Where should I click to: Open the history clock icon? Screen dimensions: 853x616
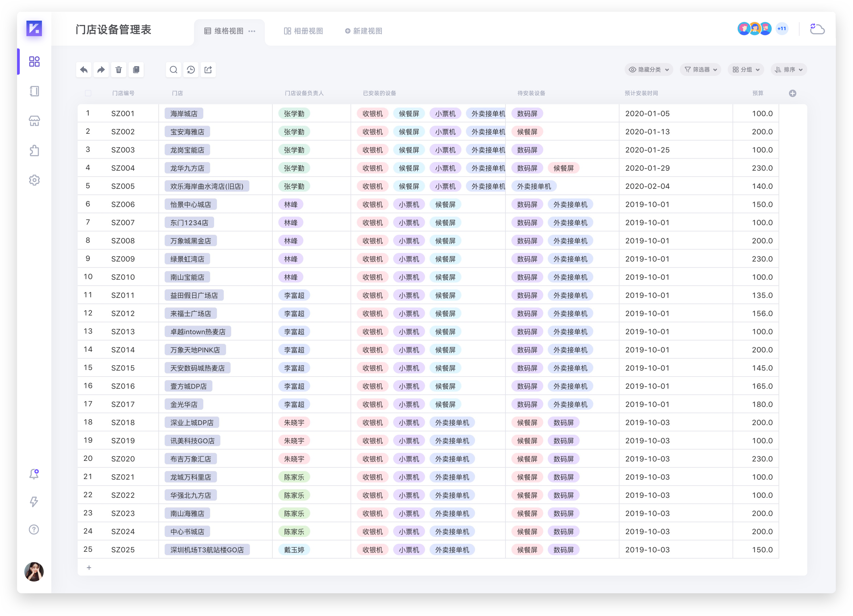pyautogui.click(x=191, y=70)
